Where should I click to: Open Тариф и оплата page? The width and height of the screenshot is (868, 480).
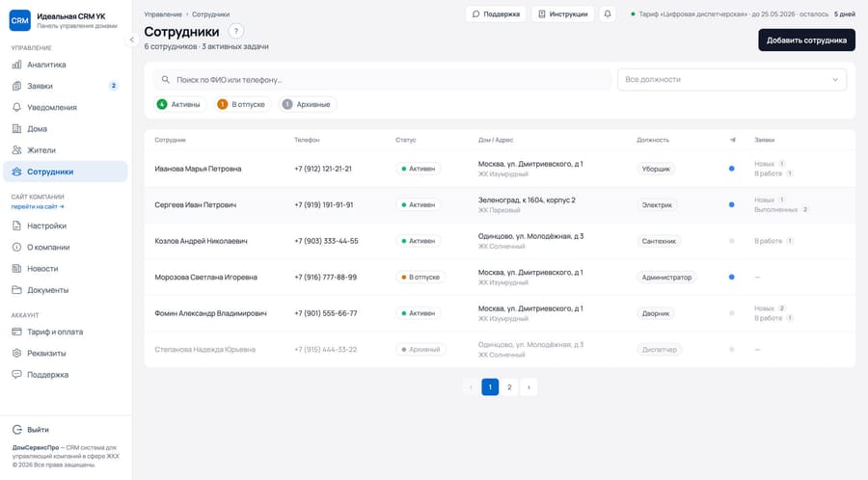pyautogui.click(x=66, y=332)
